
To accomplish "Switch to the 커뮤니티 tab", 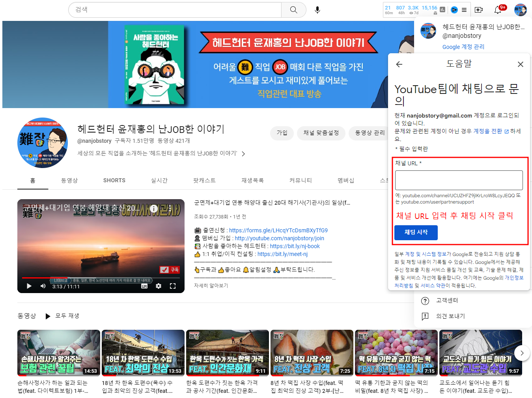I will [x=301, y=181].
